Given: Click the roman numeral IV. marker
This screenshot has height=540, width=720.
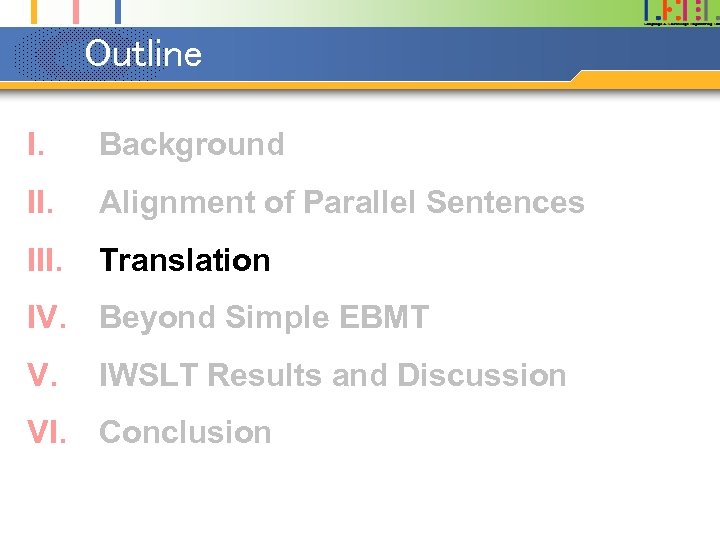Looking at the screenshot, I should tap(49, 318).
